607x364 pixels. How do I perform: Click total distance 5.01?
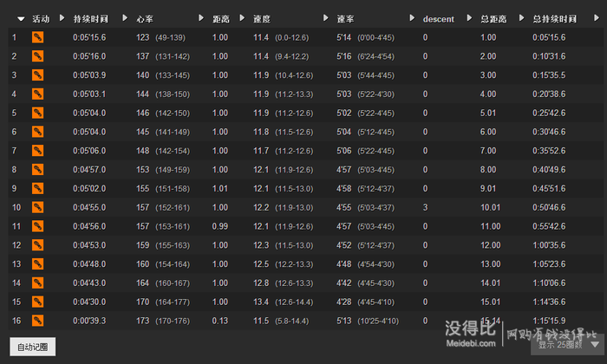click(x=488, y=113)
